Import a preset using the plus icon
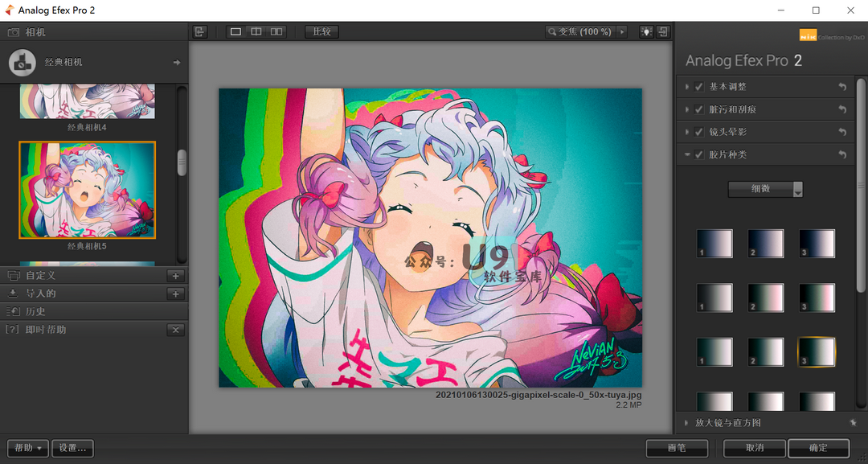Viewport: 868px width, 464px height. point(175,294)
